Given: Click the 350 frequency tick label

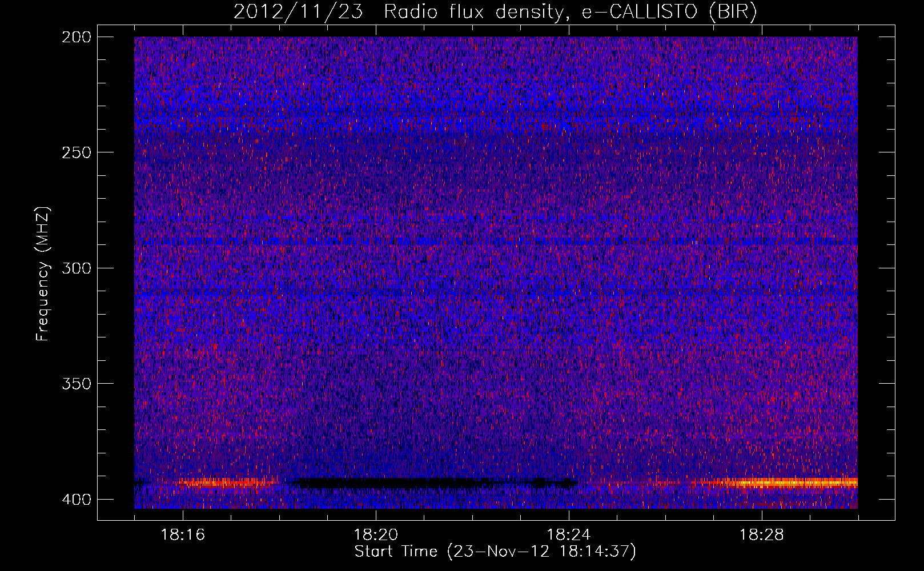Looking at the screenshot, I should (76, 384).
